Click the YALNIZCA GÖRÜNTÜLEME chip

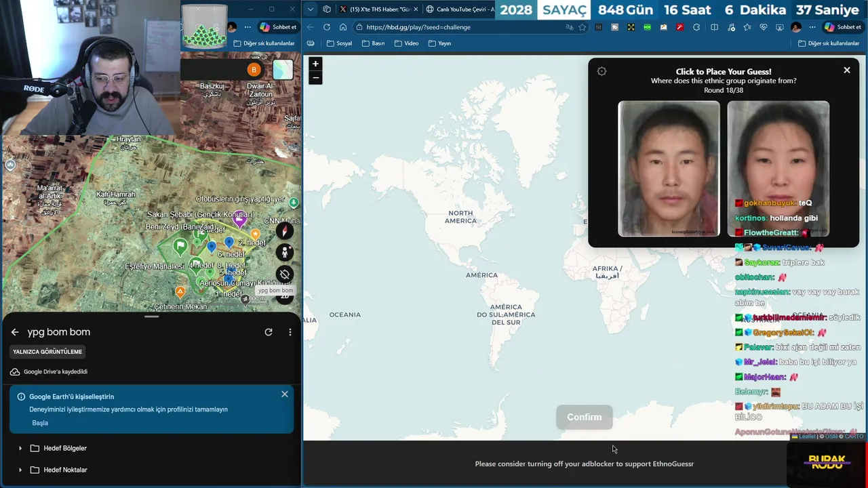(x=47, y=352)
